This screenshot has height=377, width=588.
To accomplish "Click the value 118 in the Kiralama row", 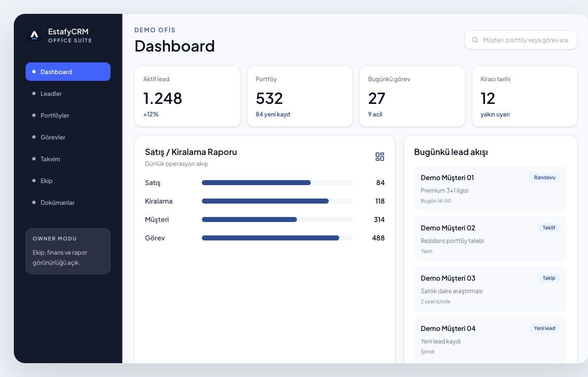I will tap(380, 201).
